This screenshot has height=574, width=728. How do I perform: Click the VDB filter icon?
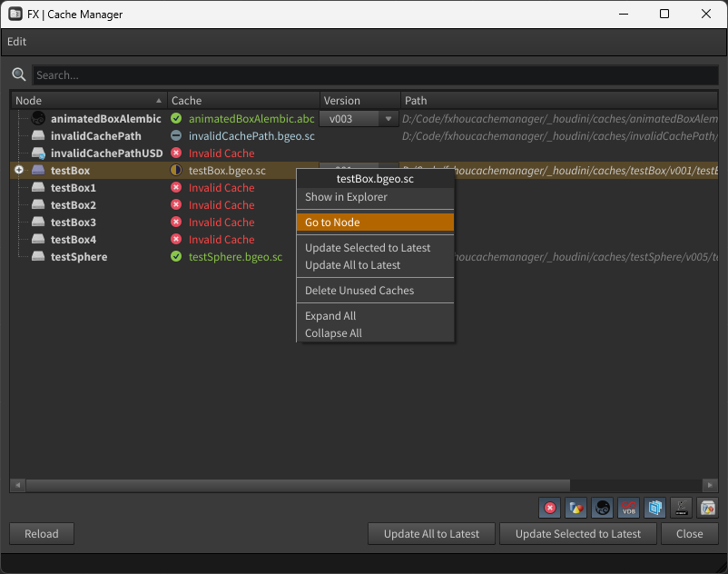click(628, 508)
